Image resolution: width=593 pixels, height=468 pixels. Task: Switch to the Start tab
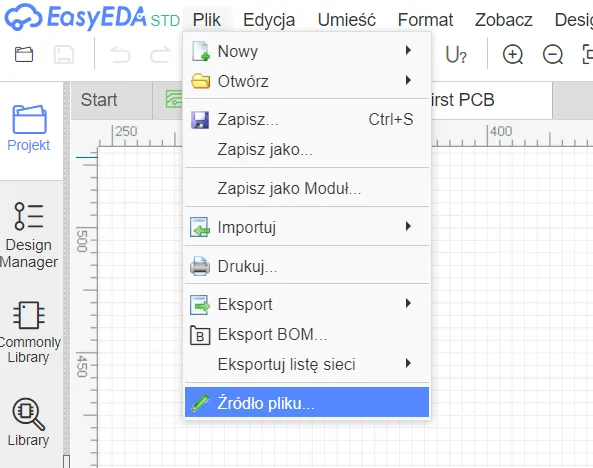(x=99, y=100)
